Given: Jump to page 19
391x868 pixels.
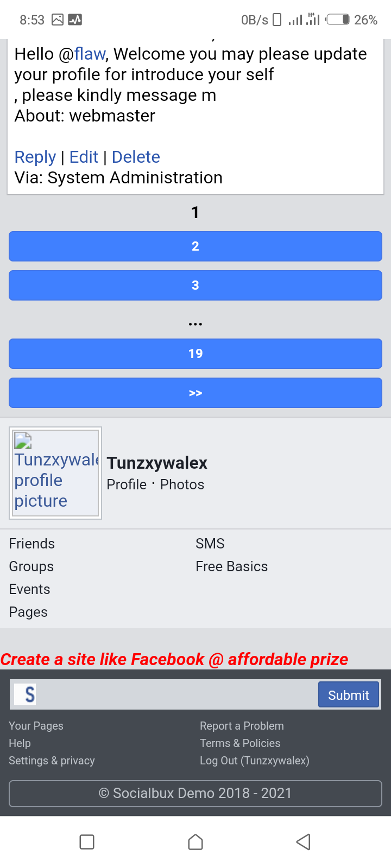Looking at the screenshot, I should click(x=195, y=354).
